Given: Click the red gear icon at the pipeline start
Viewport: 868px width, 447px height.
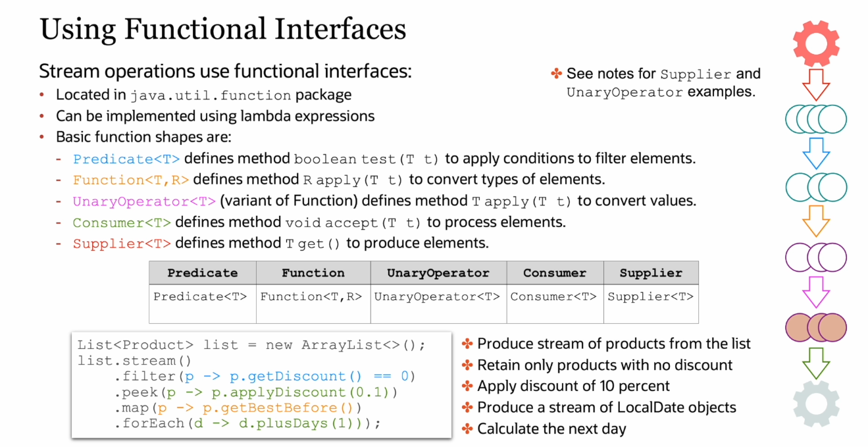Looking at the screenshot, I should 816,43.
